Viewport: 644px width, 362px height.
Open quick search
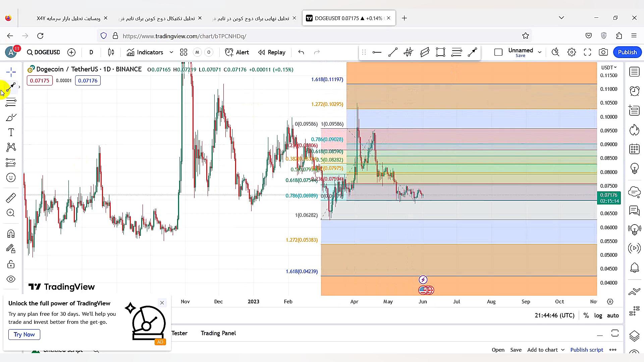pos(555,52)
